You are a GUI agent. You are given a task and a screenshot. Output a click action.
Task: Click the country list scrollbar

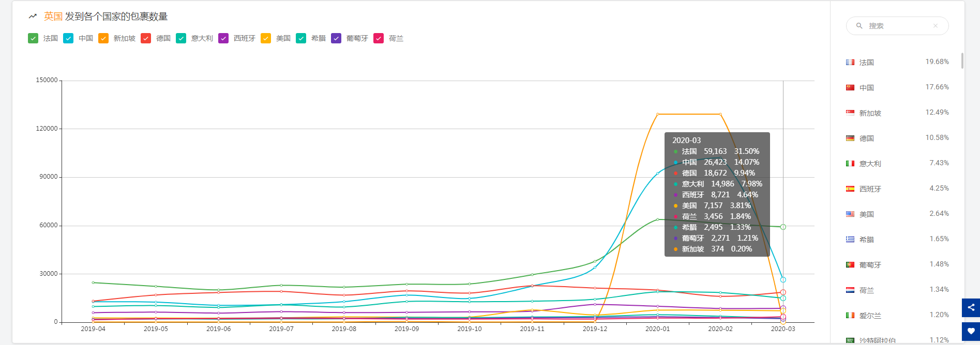pos(962,61)
